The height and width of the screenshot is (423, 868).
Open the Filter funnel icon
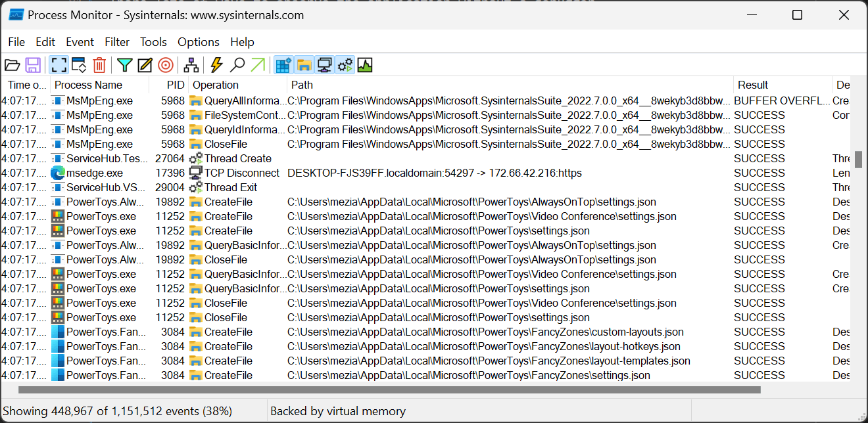pyautogui.click(x=124, y=65)
